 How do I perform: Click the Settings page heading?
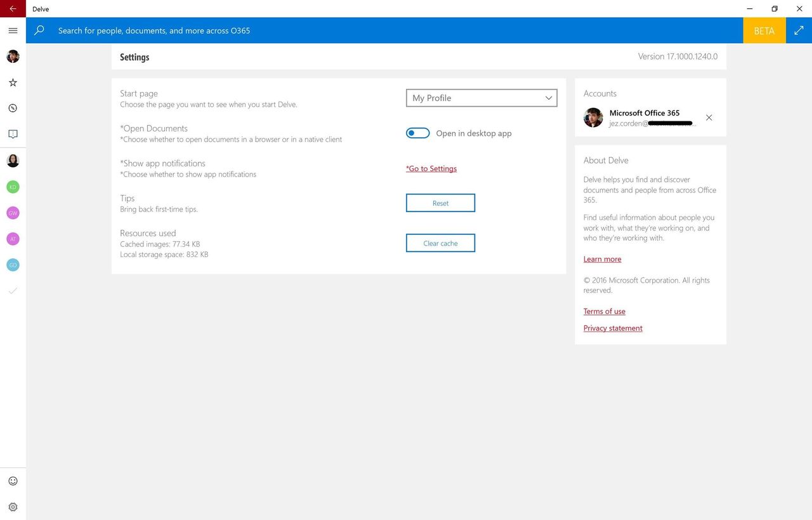[134, 57]
